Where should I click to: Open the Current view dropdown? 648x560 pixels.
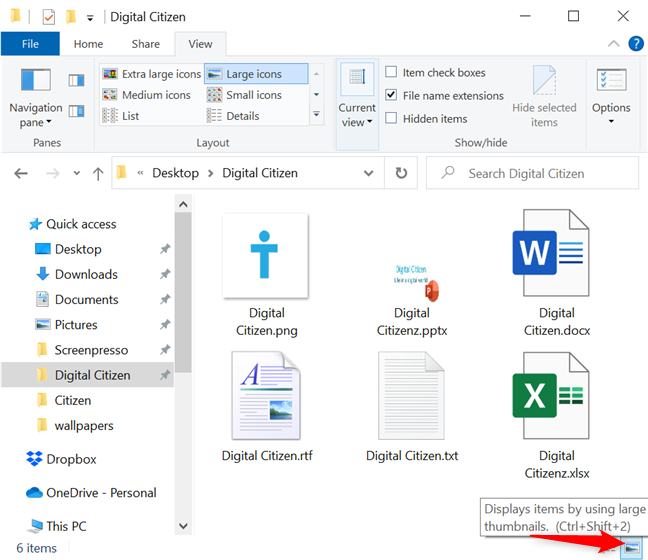pyautogui.click(x=357, y=104)
